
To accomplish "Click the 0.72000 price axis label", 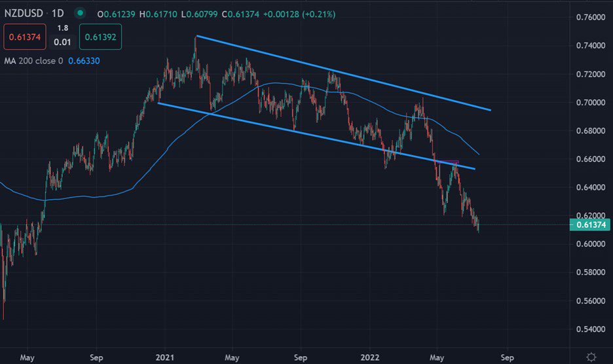I will pos(591,74).
